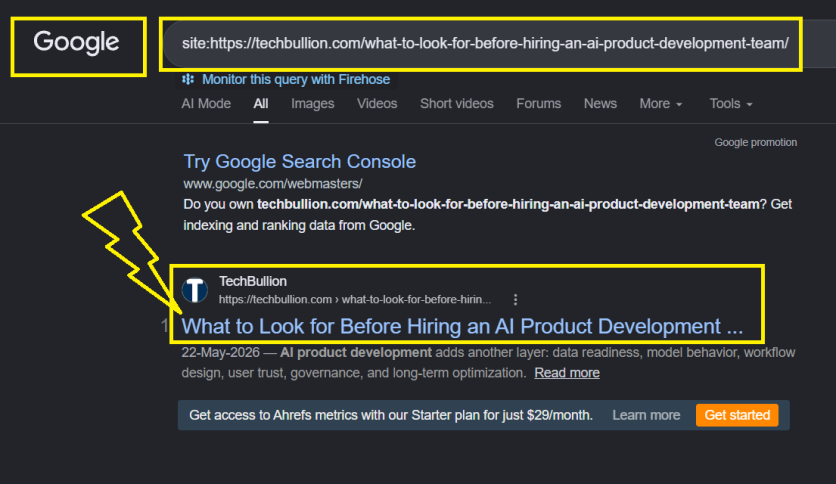Expand the Tools dropdown
The width and height of the screenshot is (836, 484).
point(730,103)
